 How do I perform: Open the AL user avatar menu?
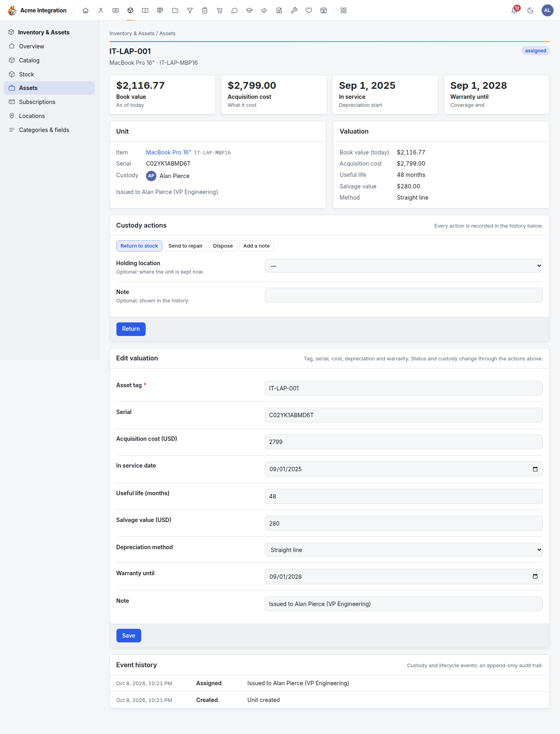click(547, 10)
